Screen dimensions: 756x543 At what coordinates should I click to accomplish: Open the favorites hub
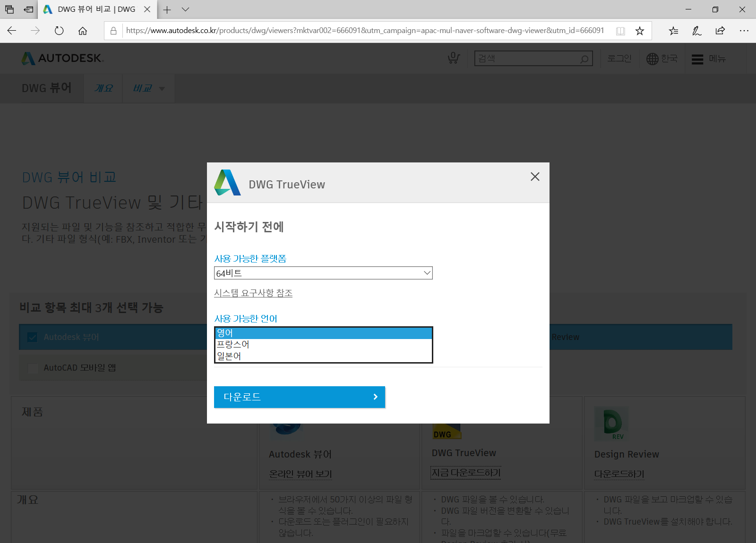[673, 31]
